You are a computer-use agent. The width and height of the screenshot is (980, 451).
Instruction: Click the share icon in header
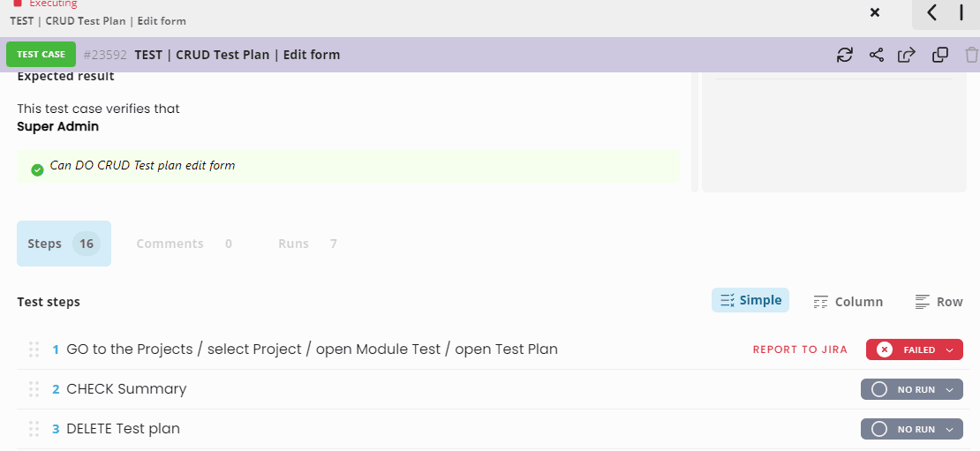(x=877, y=55)
